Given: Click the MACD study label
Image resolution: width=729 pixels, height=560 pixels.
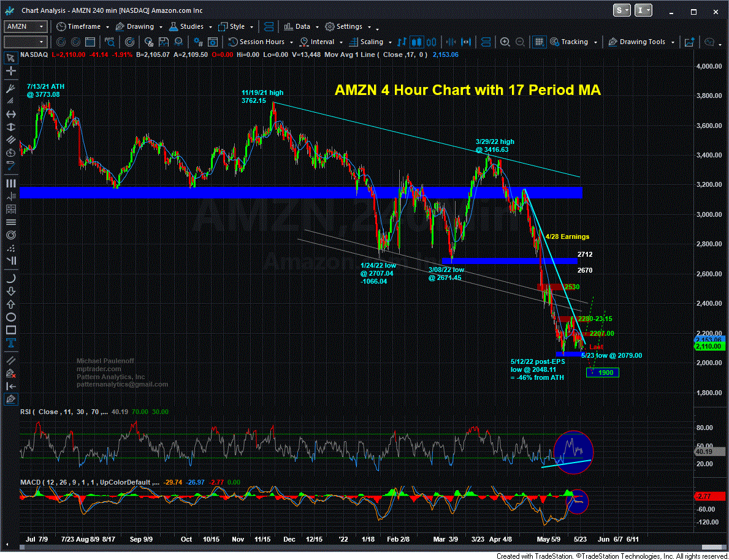Looking at the screenshot, I should coord(90,482).
